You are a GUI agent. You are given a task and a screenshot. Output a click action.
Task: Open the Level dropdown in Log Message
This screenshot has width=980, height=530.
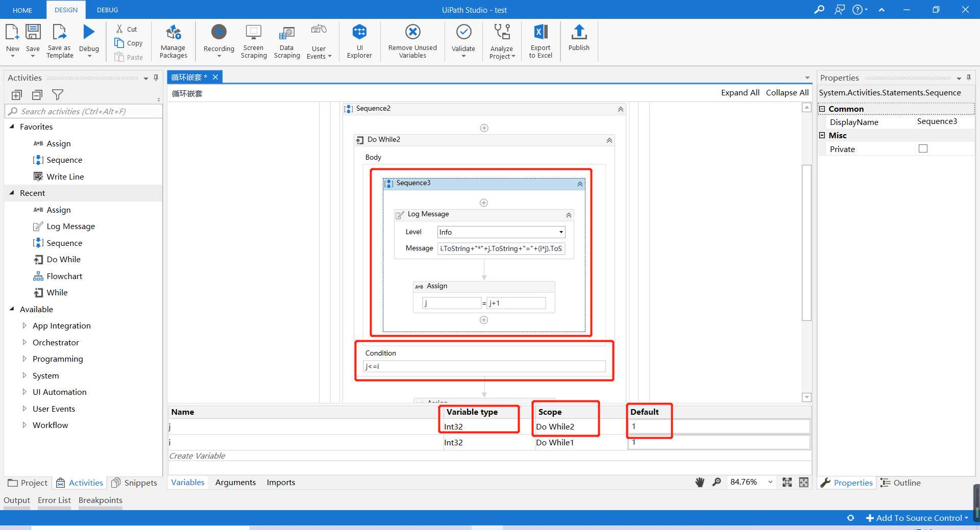pos(561,232)
